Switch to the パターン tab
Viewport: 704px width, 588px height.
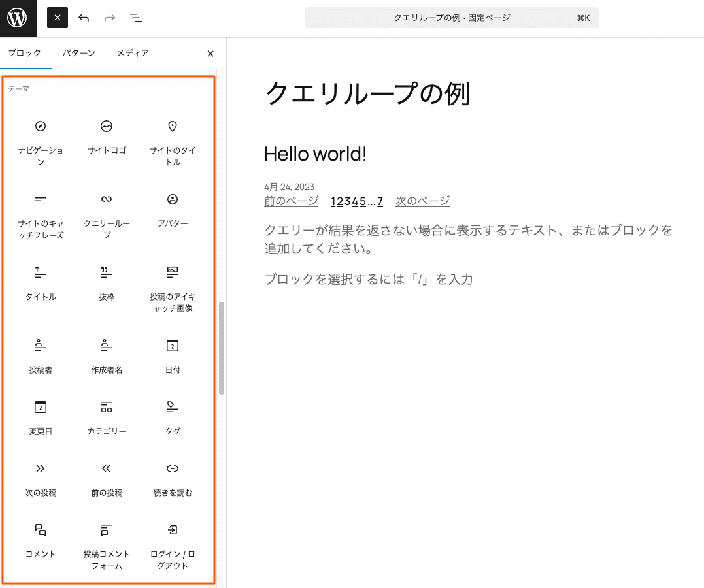pyautogui.click(x=78, y=54)
